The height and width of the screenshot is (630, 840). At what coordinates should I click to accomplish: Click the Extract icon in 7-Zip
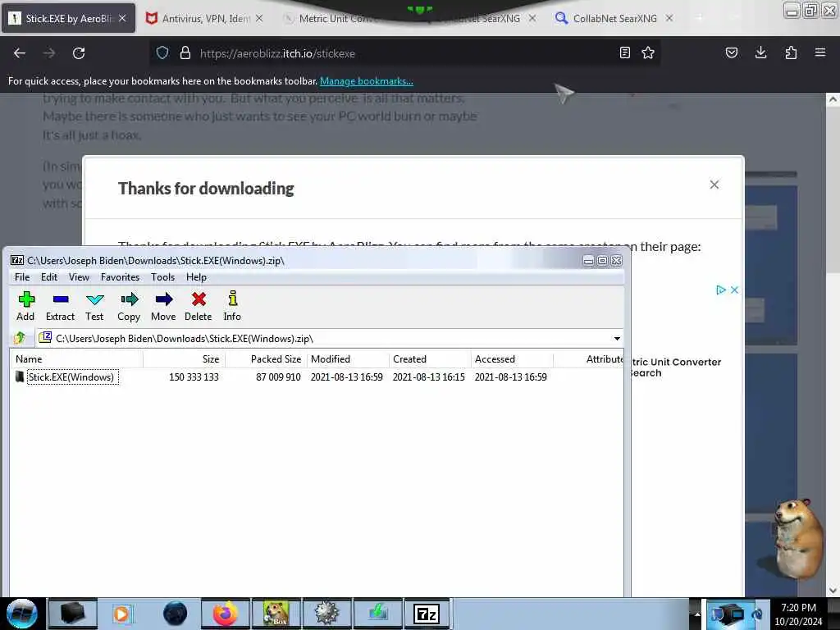(x=60, y=307)
